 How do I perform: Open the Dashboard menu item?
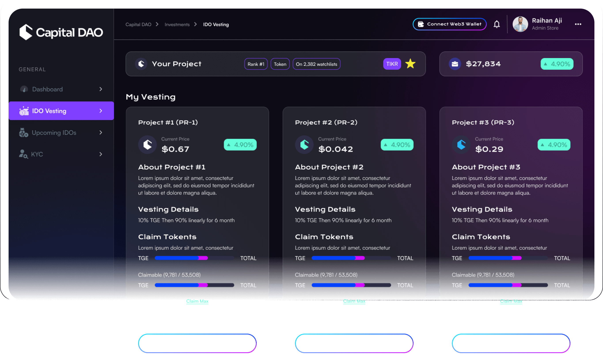click(61, 89)
